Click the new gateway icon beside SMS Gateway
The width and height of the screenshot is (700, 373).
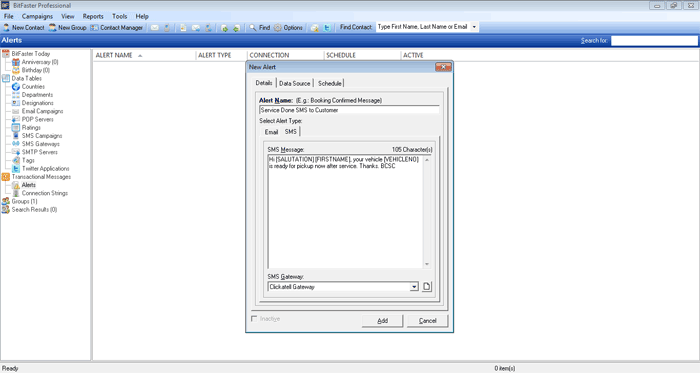pyautogui.click(x=427, y=286)
